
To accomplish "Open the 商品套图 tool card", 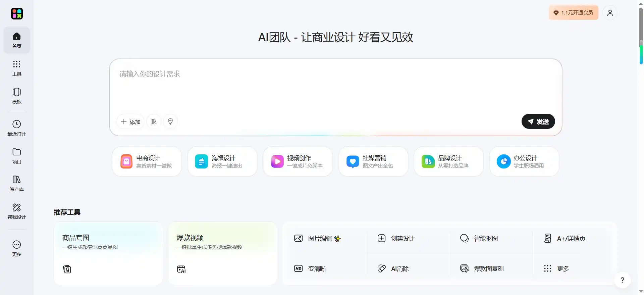I will 108,253.
